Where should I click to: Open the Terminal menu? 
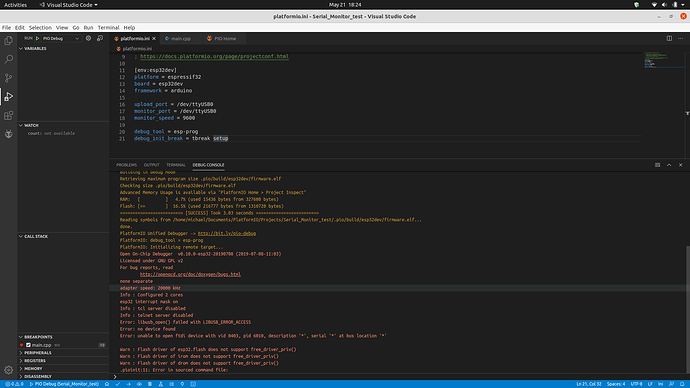(108, 27)
